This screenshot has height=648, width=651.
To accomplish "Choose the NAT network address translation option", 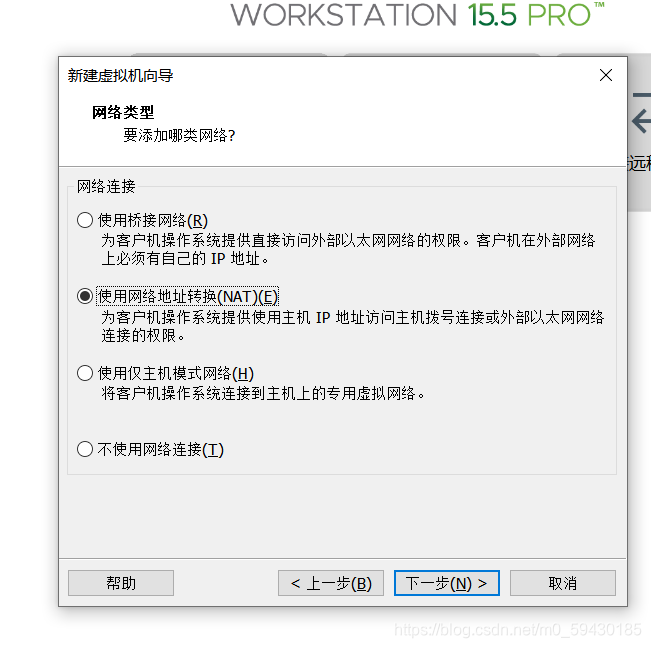I will [85, 296].
